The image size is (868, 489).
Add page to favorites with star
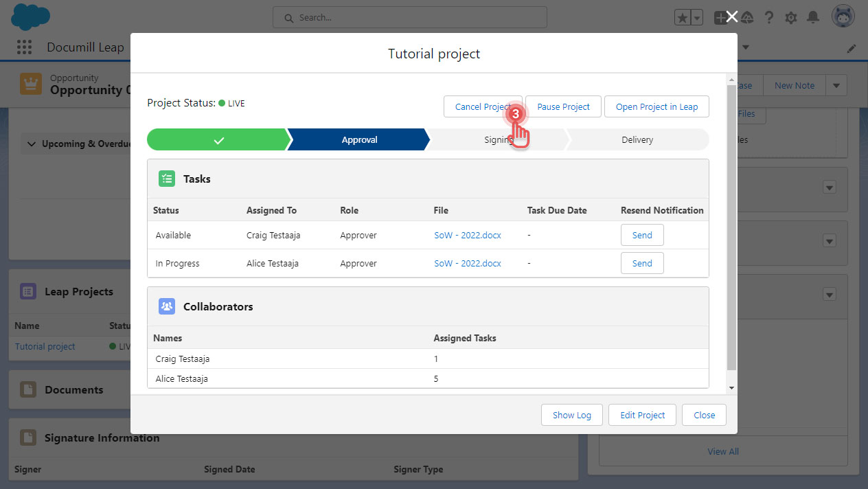pyautogui.click(x=683, y=18)
